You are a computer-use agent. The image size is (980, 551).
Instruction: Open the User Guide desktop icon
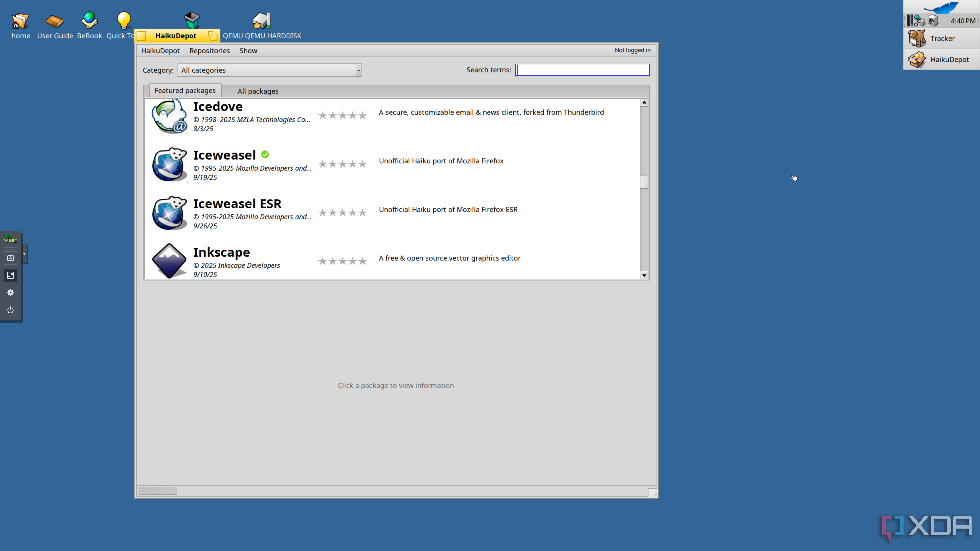point(54,21)
